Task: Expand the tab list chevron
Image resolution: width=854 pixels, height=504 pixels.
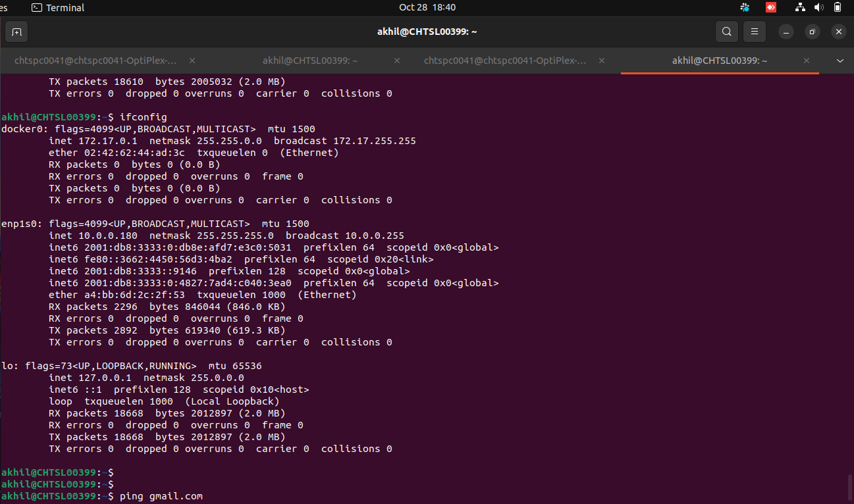Action: (840, 61)
